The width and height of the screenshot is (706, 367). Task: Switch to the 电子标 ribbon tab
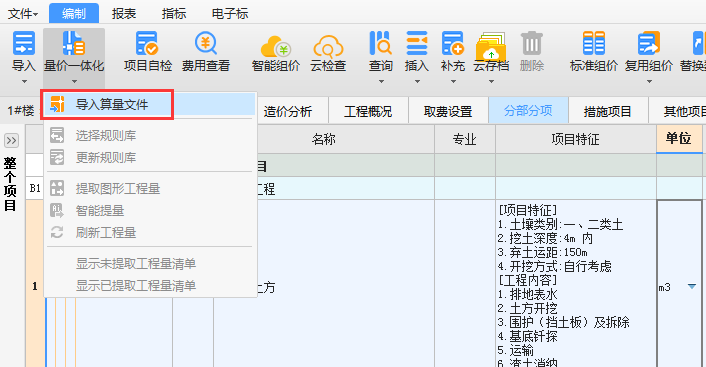click(x=230, y=14)
